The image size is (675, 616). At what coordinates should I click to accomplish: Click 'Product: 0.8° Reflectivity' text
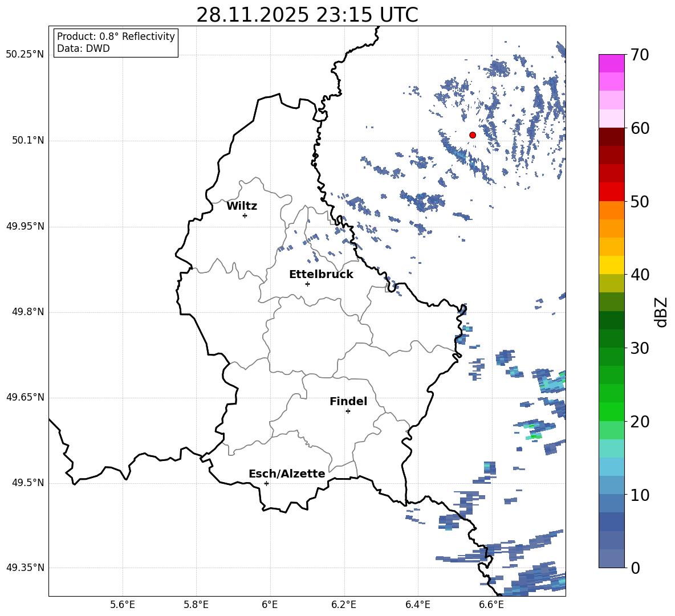[116, 36]
